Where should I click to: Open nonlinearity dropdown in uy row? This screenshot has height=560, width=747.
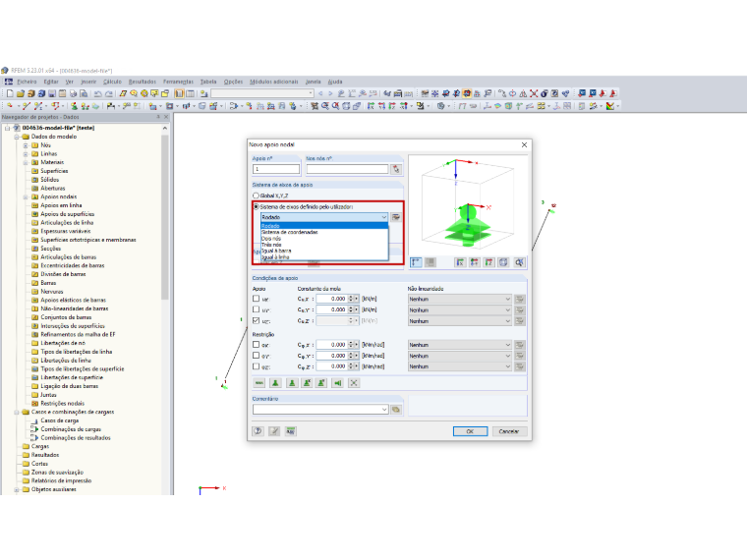pyautogui.click(x=460, y=310)
